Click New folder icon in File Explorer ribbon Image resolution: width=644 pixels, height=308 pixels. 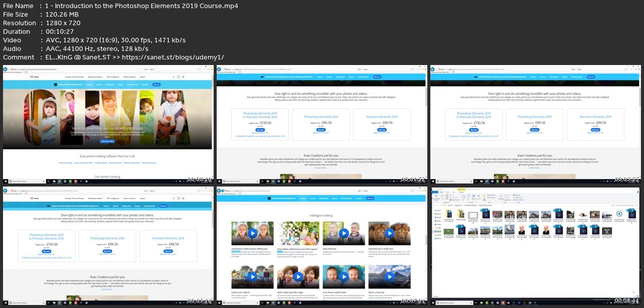point(484,197)
